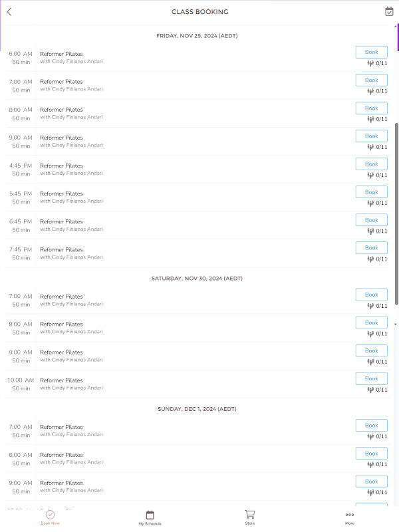The height and width of the screenshot is (532, 399).
Task: Book the Friday 7:45 PM class
Action: click(371, 248)
